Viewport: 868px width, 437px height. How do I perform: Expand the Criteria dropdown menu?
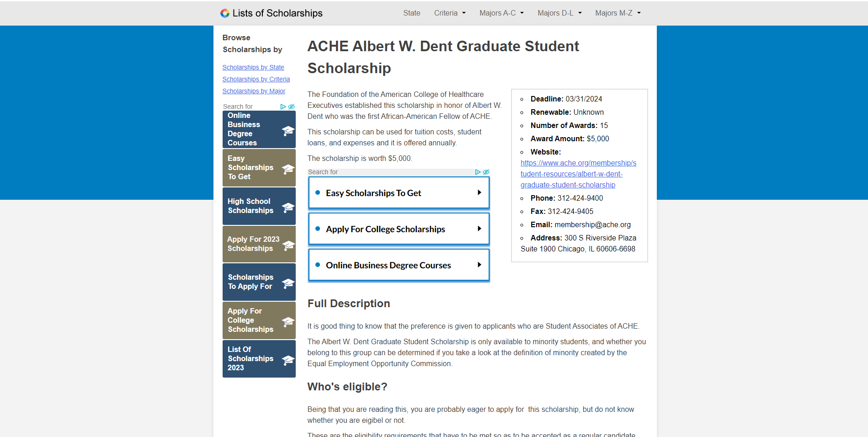click(450, 13)
